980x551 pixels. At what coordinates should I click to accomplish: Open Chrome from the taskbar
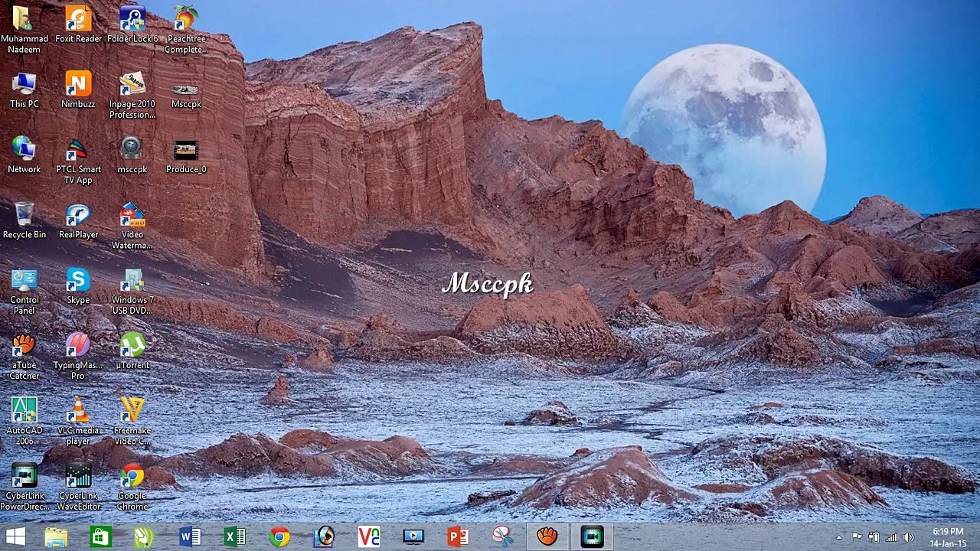(279, 536)
